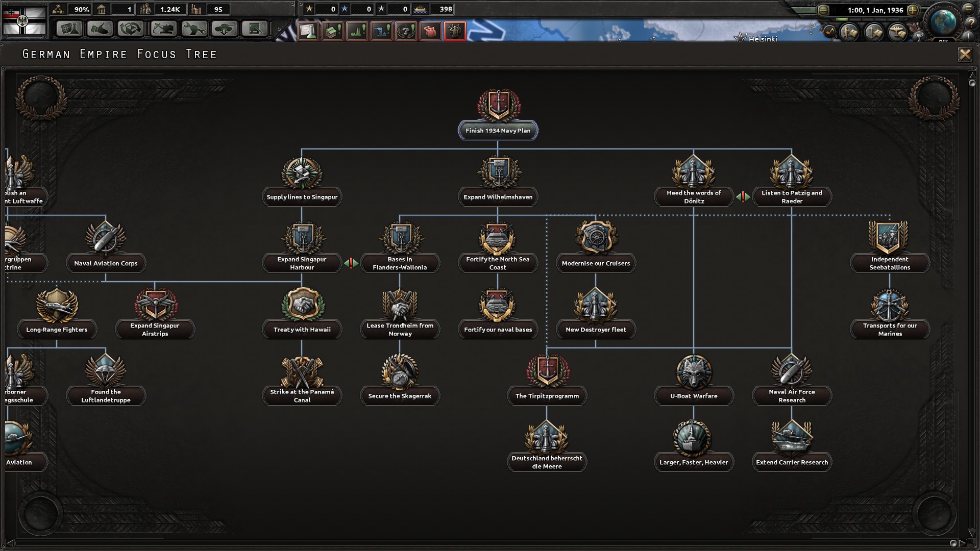Screen dimensions: 980x551
Task: Increase game speed with plus button
Action: click(913, 10)
